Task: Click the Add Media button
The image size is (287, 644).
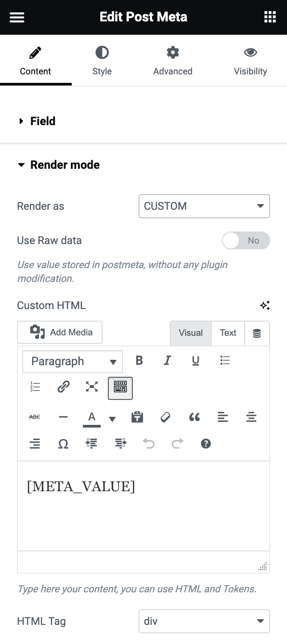Action: point(60,332)
